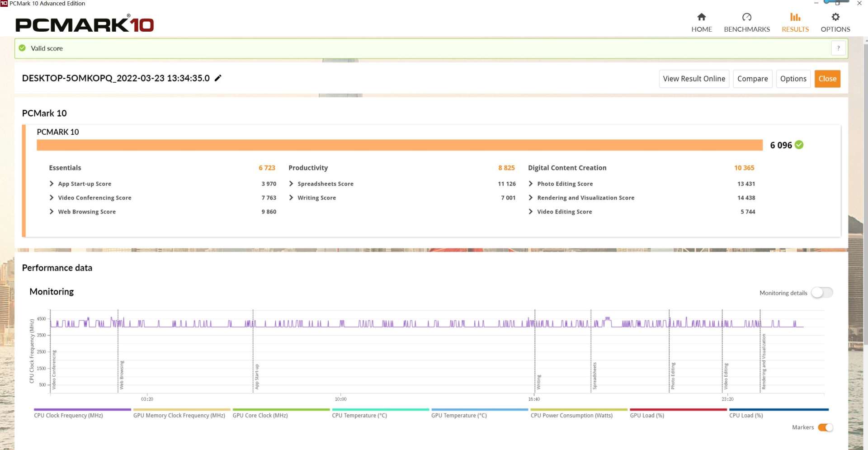Click green checkmark next to 6 096
868x450 pixels.
click(x=799, y=145)
